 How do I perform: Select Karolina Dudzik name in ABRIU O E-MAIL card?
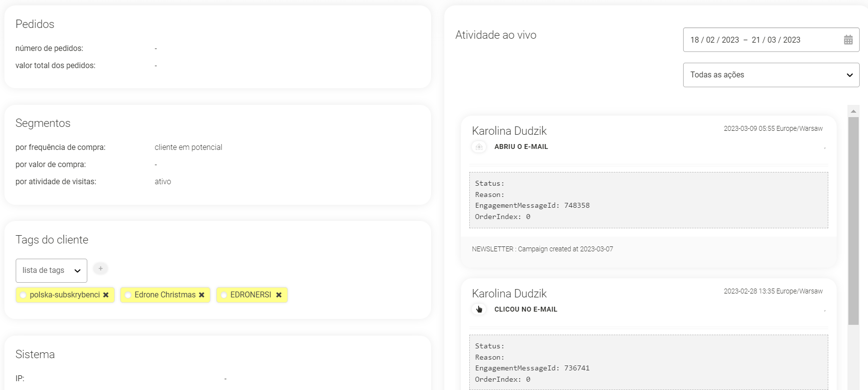tap(509, 131)
